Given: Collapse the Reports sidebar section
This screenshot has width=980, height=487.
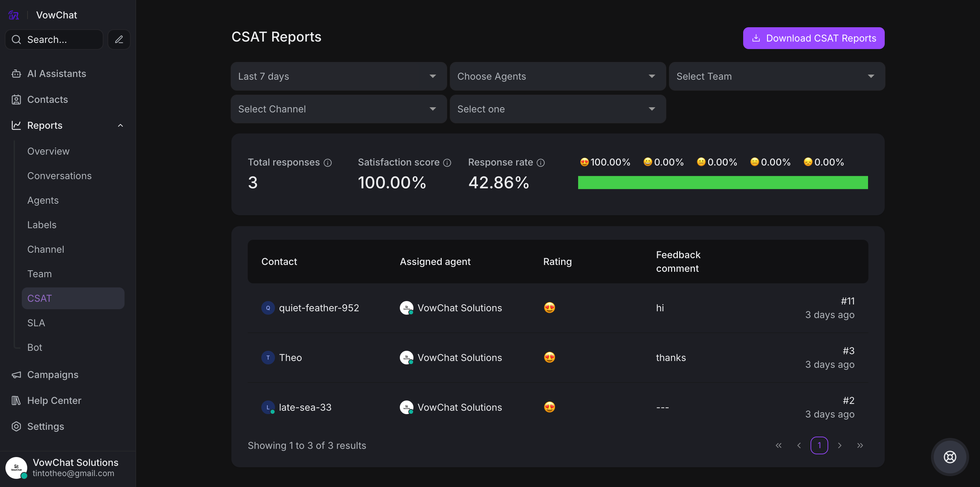Looking at the screenshot, I should click(120, 125).
